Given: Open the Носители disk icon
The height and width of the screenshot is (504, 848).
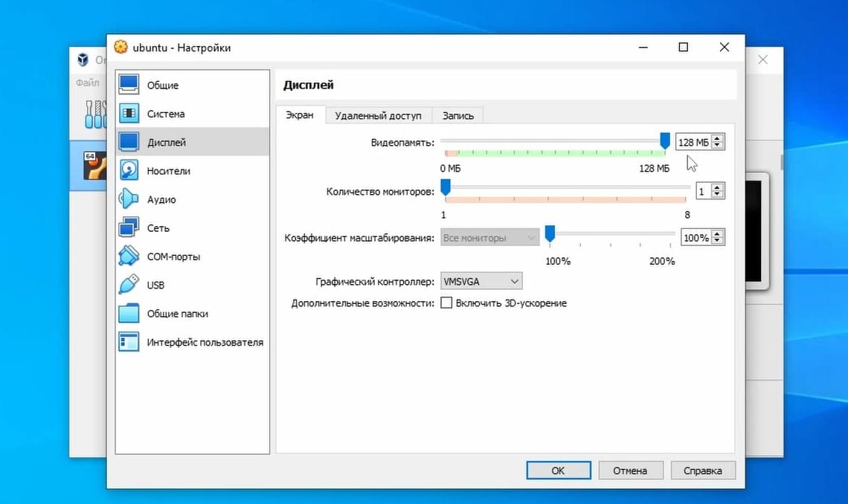Looking at the screenshot, I should pos(129,171).
